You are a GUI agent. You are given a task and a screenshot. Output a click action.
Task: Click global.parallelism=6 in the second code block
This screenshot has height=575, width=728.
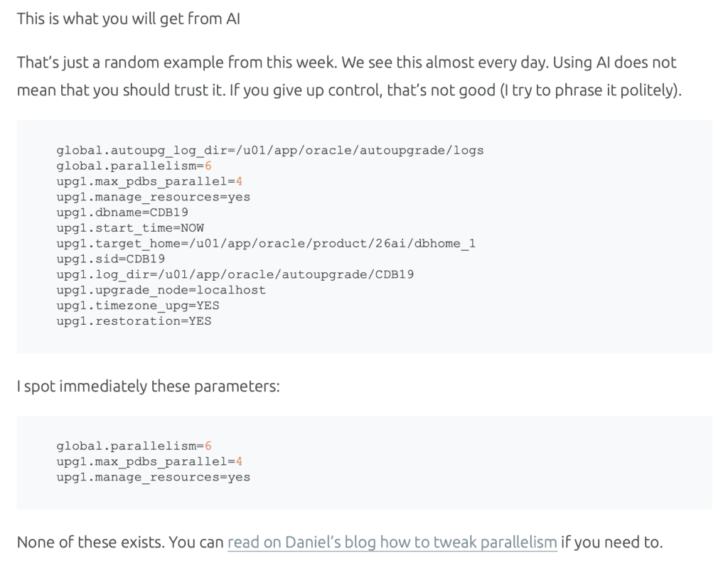tap(134, 446)
